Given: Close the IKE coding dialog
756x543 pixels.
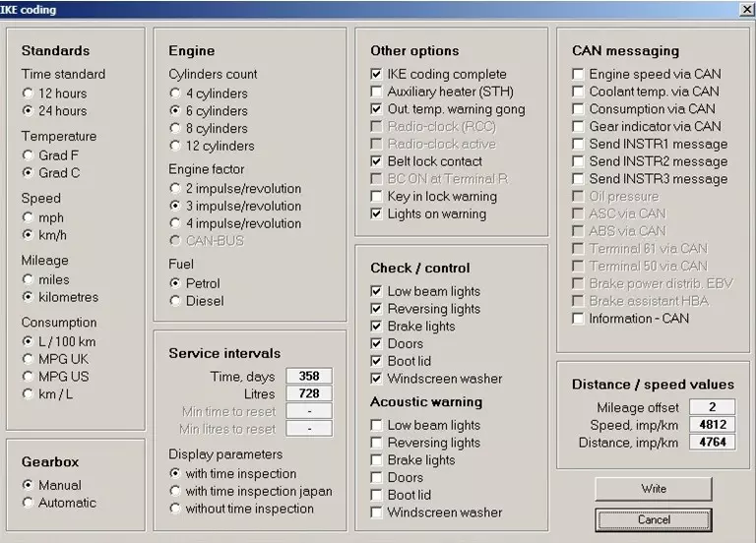Looking at the screenshot, I should coord(746,9).
